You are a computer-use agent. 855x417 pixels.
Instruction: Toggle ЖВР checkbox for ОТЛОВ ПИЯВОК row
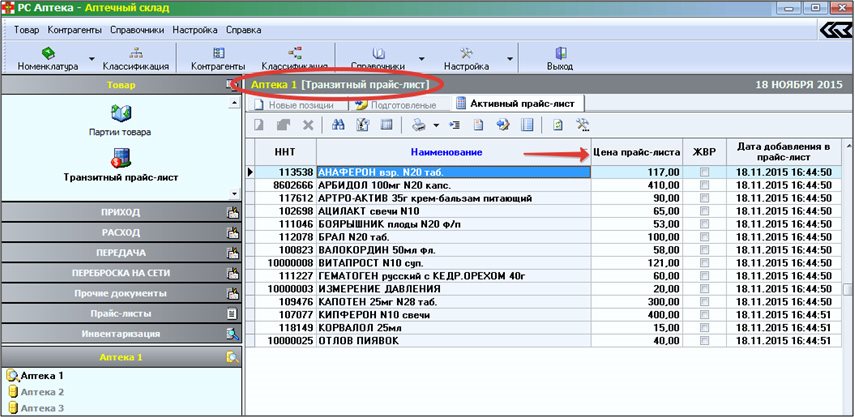tap(705, 341)
